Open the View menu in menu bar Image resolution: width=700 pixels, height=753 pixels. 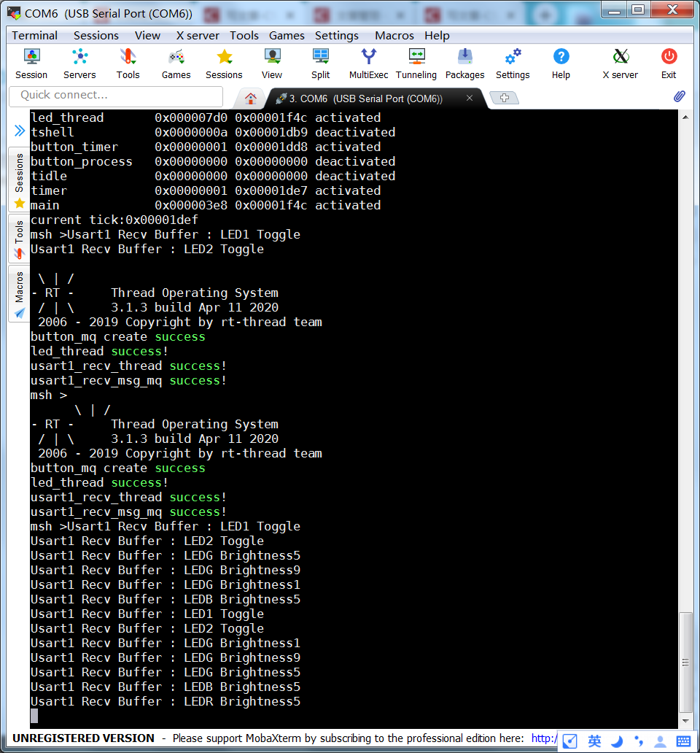[x=147, y=36]
